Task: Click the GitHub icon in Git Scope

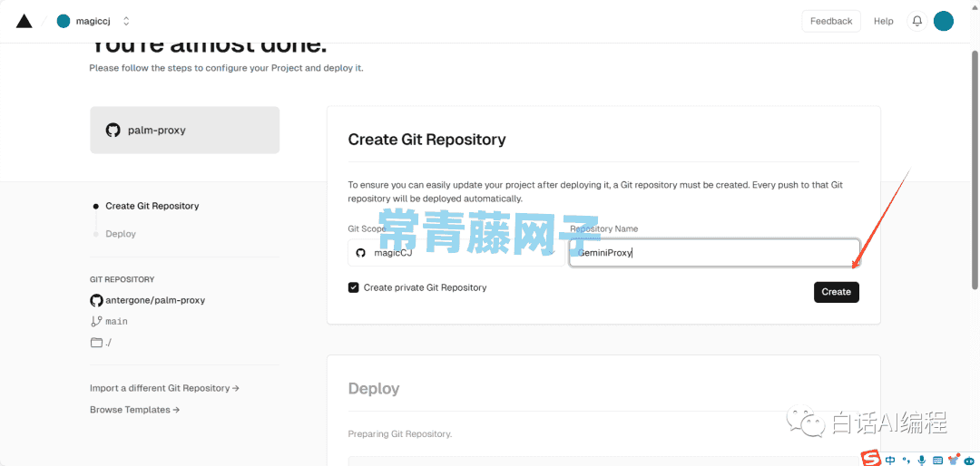Action: click(360, 253)
